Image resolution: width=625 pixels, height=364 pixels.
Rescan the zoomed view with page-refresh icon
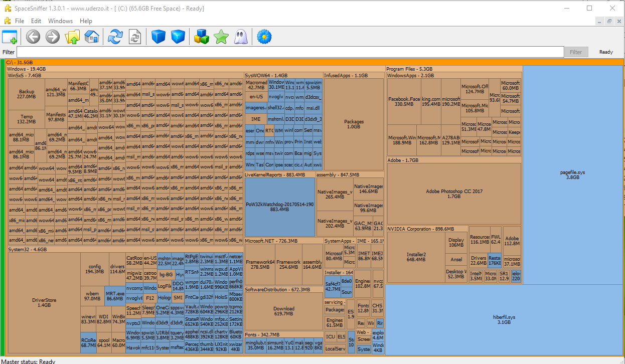point(135,37)
